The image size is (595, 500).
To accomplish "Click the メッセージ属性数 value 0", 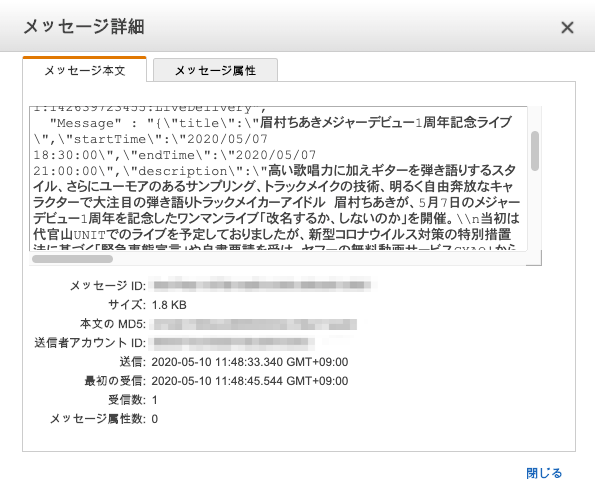I will pos(155,419).
